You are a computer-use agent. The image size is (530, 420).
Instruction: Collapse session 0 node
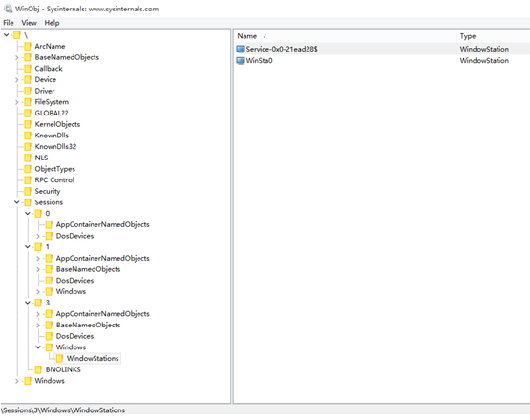28,214
